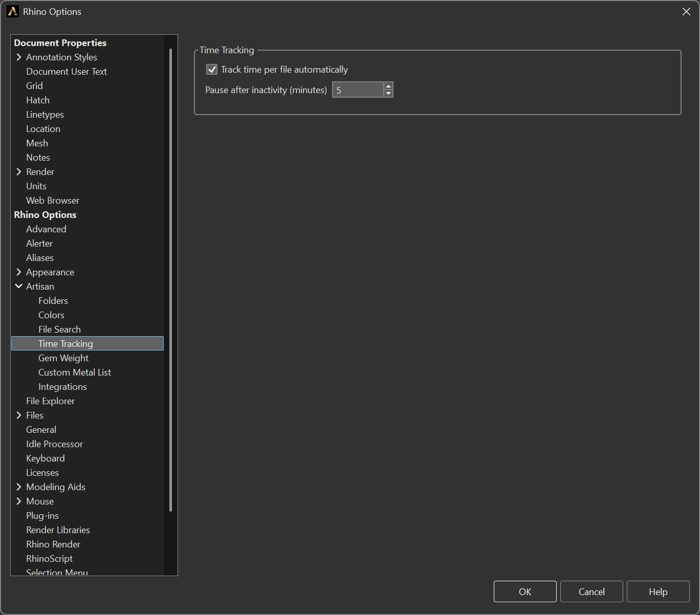
Task: Open the Hatch settings page
Action: [38, 100]
